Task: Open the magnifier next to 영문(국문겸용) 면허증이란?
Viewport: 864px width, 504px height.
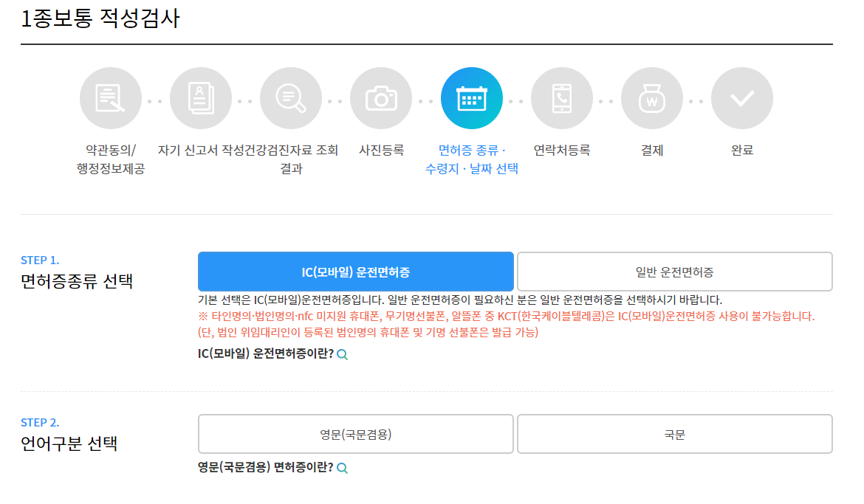Action: 342,468
